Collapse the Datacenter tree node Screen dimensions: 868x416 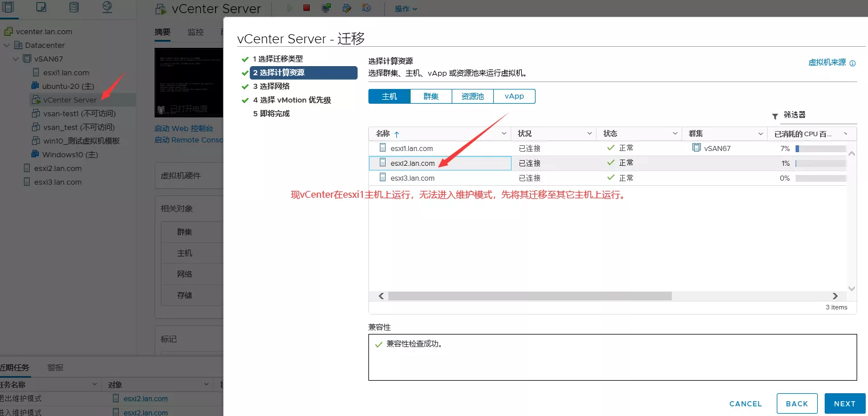click(x=7, y=45)
